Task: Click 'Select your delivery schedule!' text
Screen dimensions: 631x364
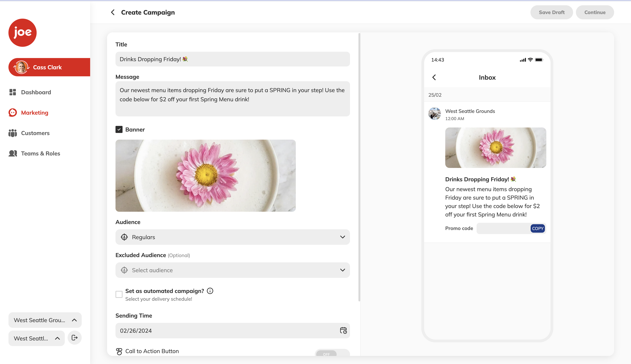Action: pos(159,299)
